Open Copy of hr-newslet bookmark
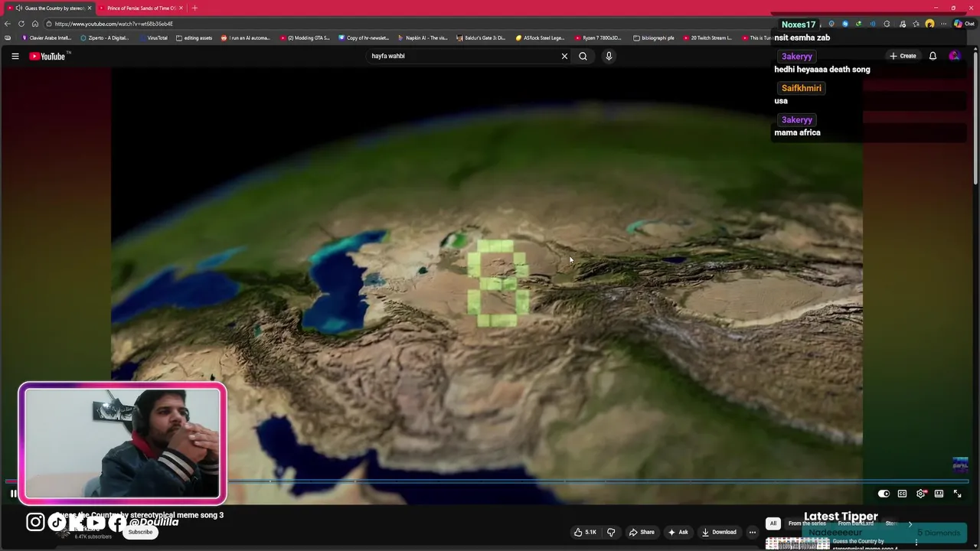980x551 pixels. (364, 37)
